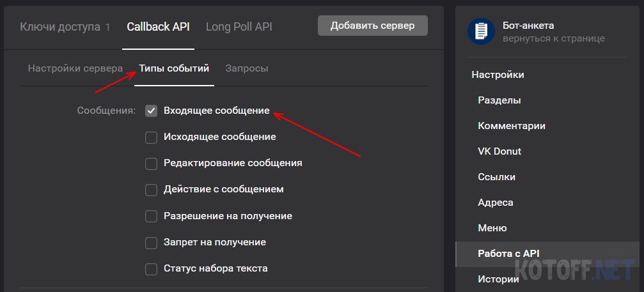This screenshot has height=292, width=644.
Task: Check the Статус набора текста box
Action: (x=151, y=269)
